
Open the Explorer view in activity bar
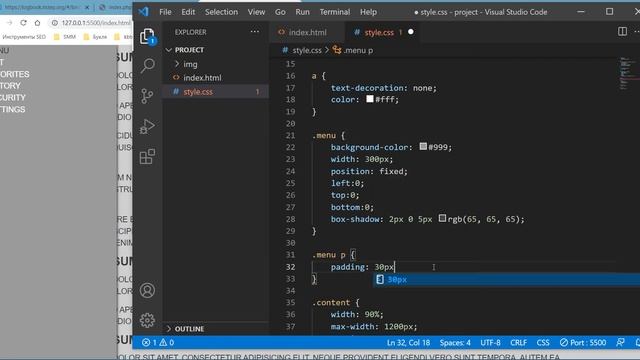(x=147, y=36)
